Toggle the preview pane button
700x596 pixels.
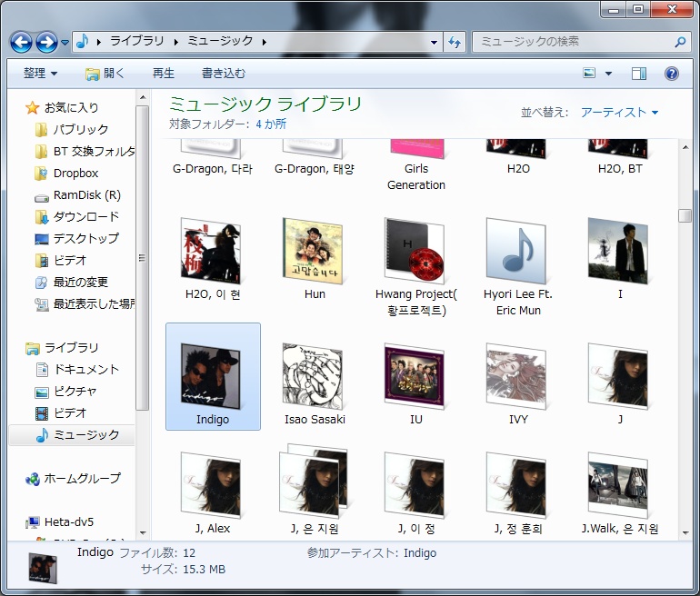639,74
